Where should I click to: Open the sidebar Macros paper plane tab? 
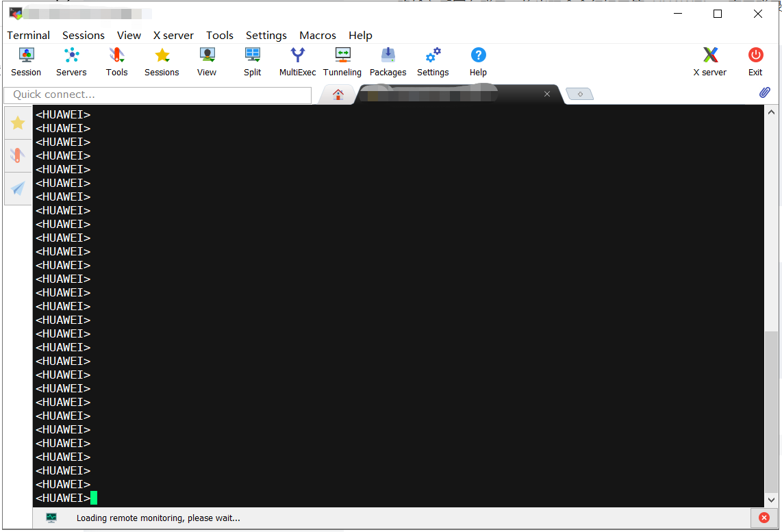[18, 188]
